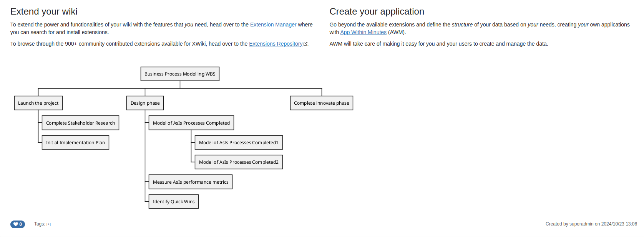Select the Complete innovate phase node
Screen dimensions: 644x237
click(x=322, y=103)
